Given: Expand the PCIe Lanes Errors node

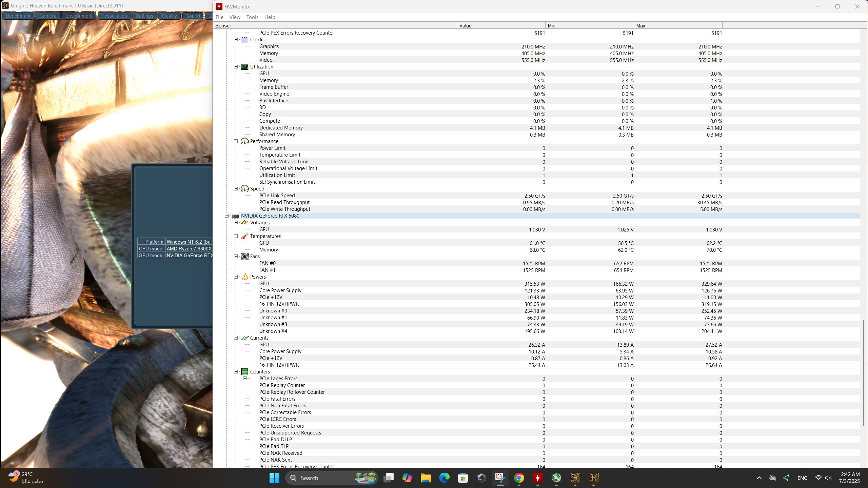Looking at the screenshot, I should (x=245, y=379).
